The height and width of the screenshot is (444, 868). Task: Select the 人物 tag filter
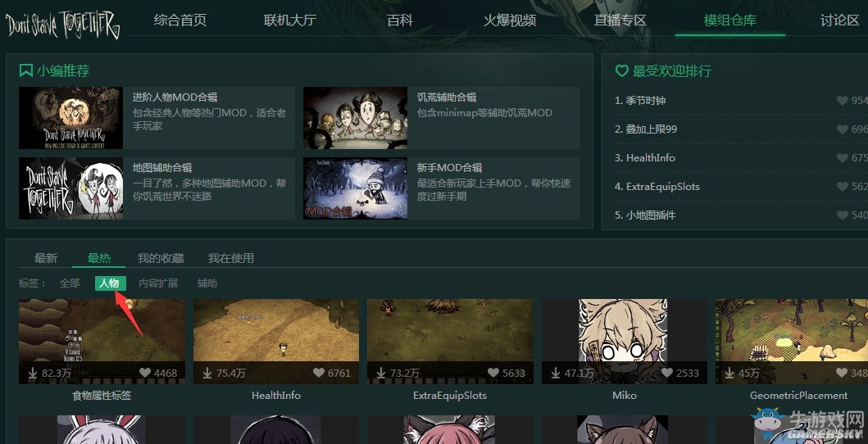click(110, 283)
